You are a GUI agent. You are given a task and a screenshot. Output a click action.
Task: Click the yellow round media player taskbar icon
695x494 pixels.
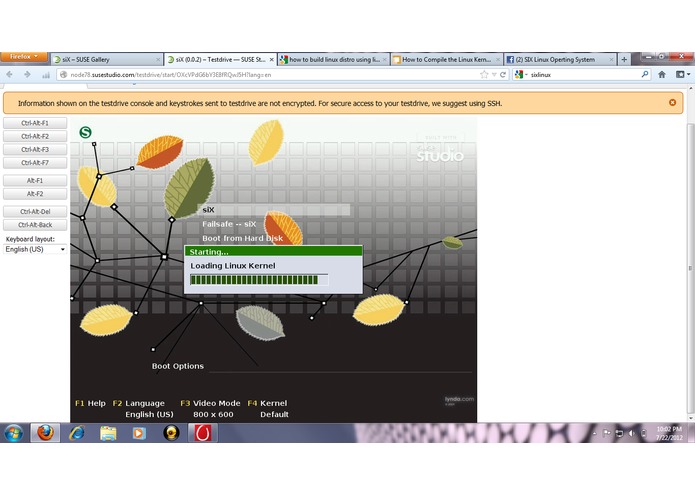(171, 433)
